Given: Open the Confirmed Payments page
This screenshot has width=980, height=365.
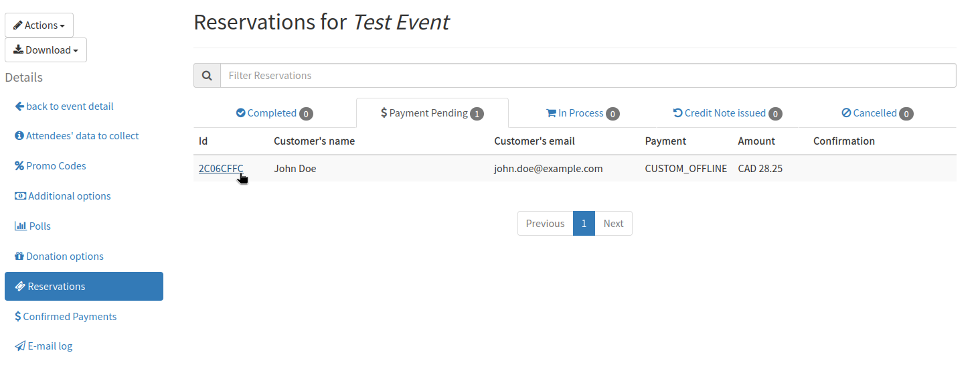Looking at the screenshot, I should pos(66,316).
